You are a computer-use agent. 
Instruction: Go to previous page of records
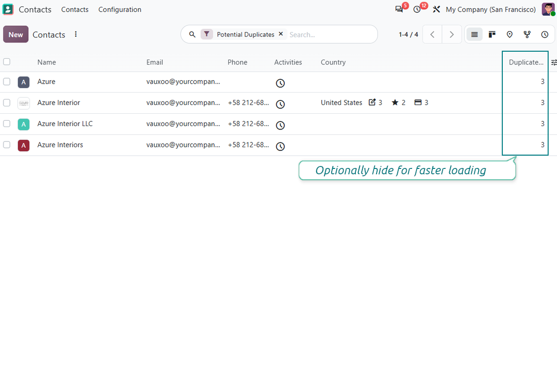(432, 34)
